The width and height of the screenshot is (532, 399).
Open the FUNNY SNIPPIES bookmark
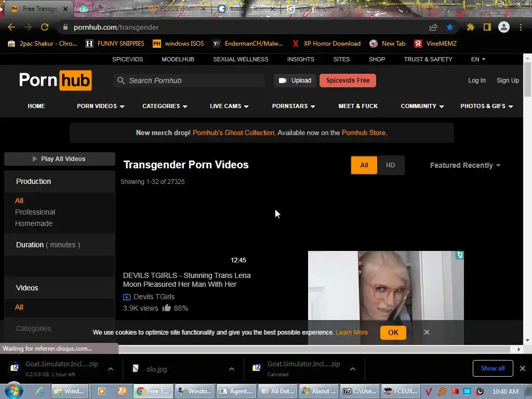click(x=115, y=44)
